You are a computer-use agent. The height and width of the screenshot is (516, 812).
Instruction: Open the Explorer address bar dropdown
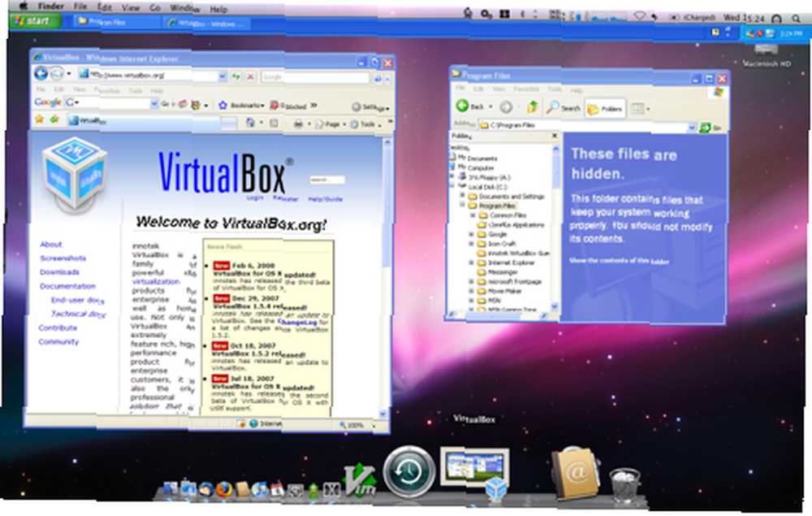691,127
